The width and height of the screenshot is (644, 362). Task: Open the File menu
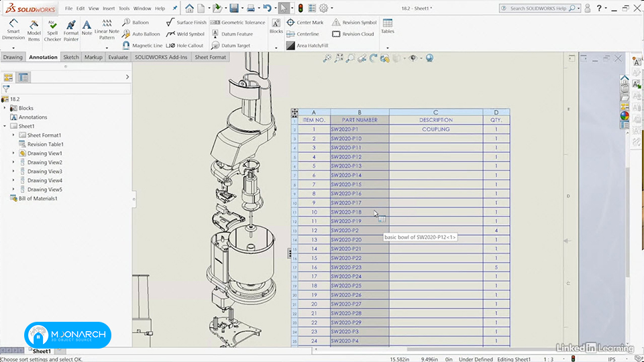pyautogui.click(x=68, y=8)
